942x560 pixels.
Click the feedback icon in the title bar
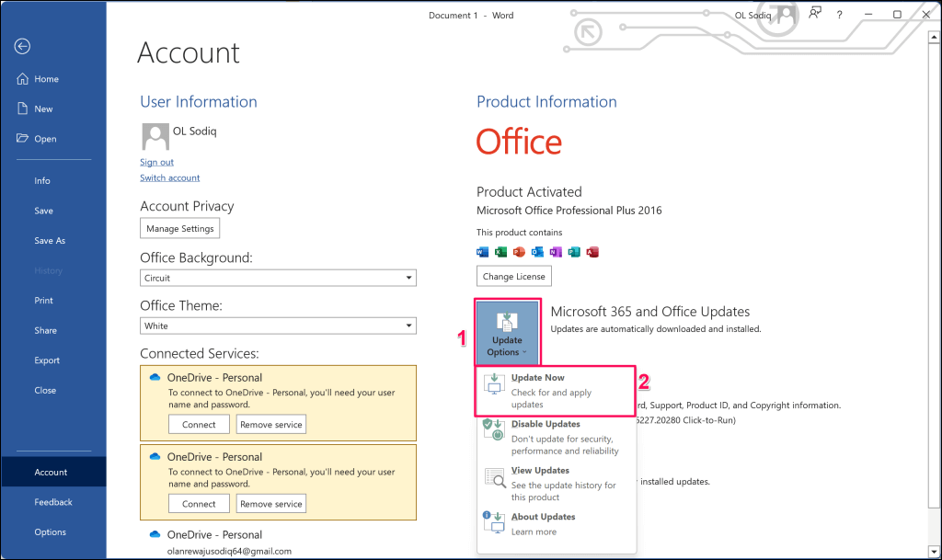point(813,14)
